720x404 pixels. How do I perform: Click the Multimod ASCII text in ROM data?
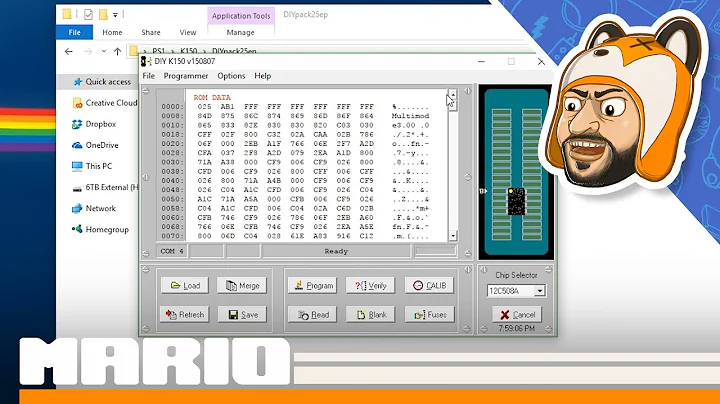[410, 116]
